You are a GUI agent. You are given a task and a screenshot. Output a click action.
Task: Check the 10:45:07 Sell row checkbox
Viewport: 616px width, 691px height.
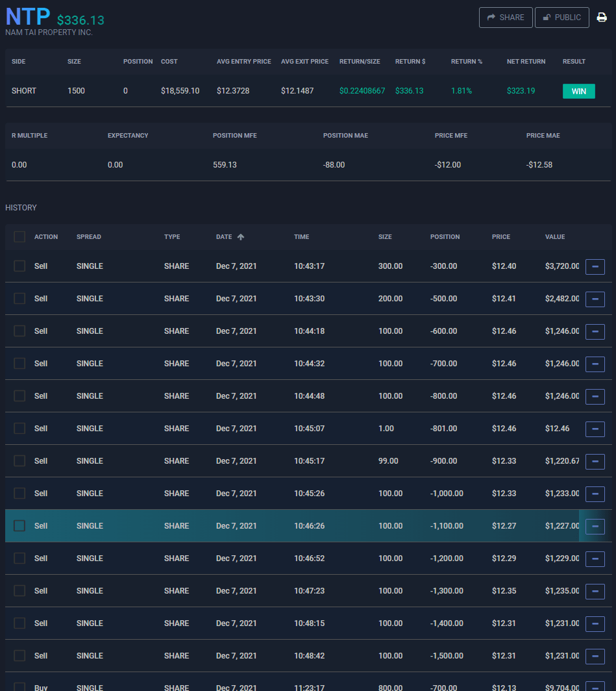(19, 428)
